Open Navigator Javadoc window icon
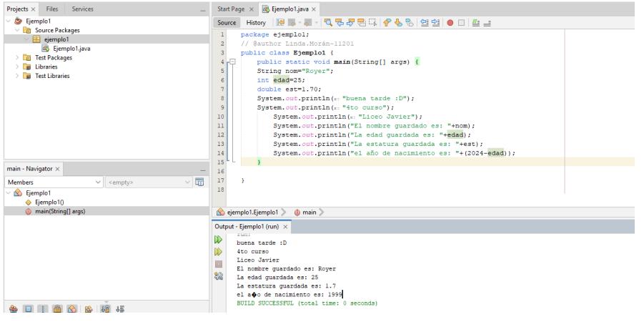 pos(199,182)
